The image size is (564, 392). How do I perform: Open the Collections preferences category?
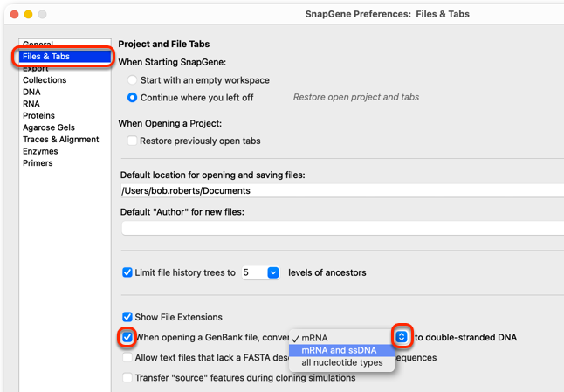[45, 79]
